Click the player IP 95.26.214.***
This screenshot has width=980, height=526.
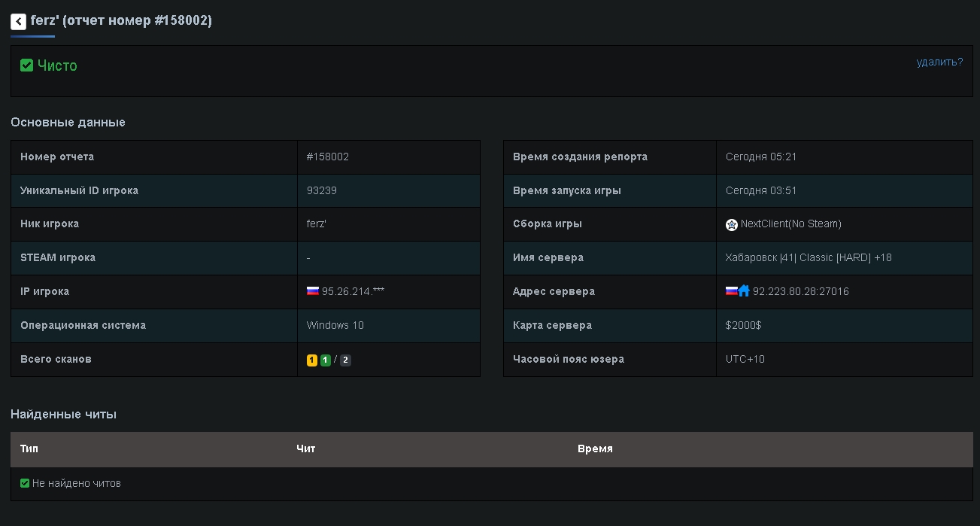pyautogui.click(x=353, y=292)
